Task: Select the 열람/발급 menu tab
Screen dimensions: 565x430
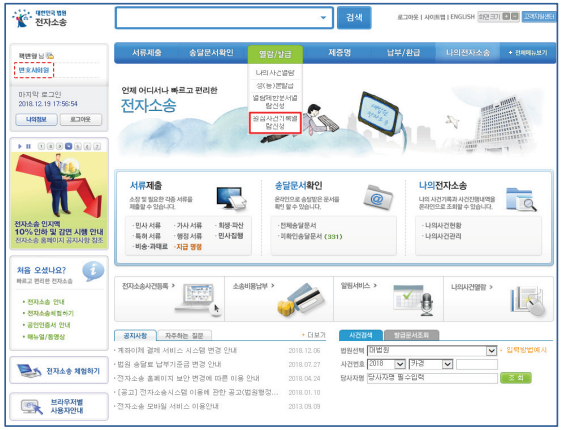Action: point(275,54)
